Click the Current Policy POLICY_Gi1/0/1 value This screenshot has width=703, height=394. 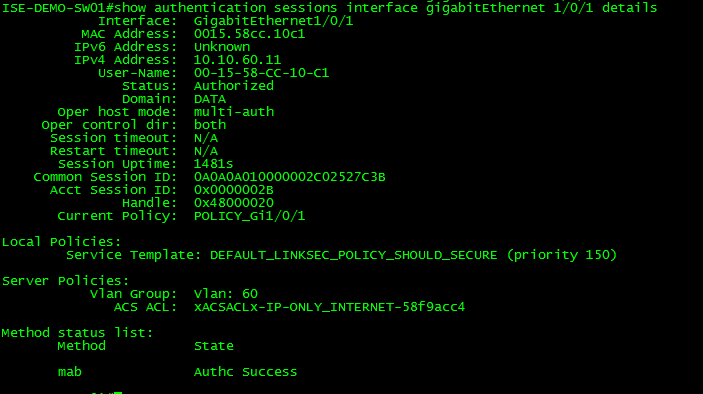(x=249, y=216)
